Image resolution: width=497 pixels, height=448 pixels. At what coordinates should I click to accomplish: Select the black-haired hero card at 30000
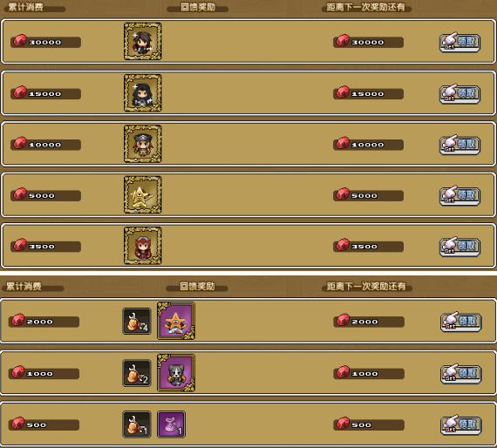(x=143, y=41)
